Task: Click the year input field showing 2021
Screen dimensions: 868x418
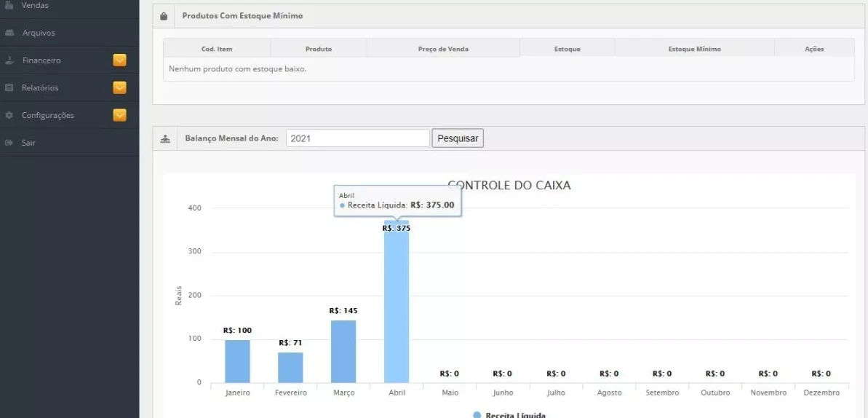Action: [357, 138]
